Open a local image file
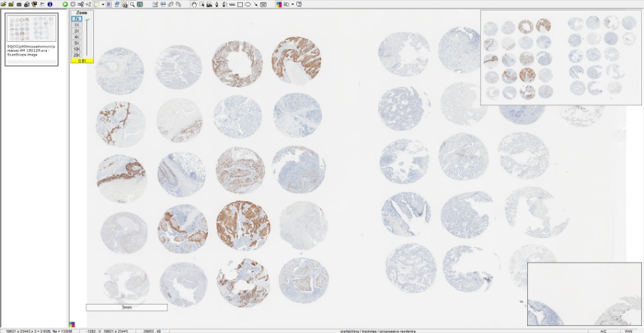 pyautogui.click(x=4, y=4)
